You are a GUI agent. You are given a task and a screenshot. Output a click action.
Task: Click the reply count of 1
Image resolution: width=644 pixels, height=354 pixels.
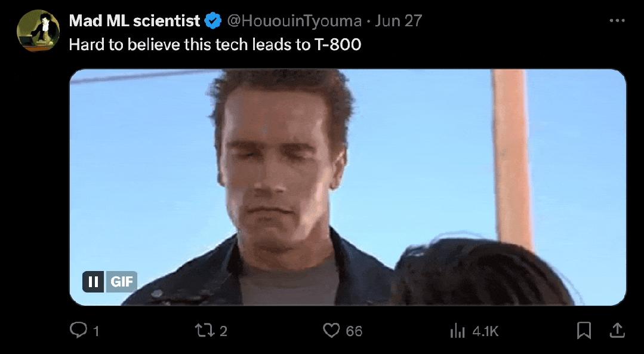coord(96,331)
